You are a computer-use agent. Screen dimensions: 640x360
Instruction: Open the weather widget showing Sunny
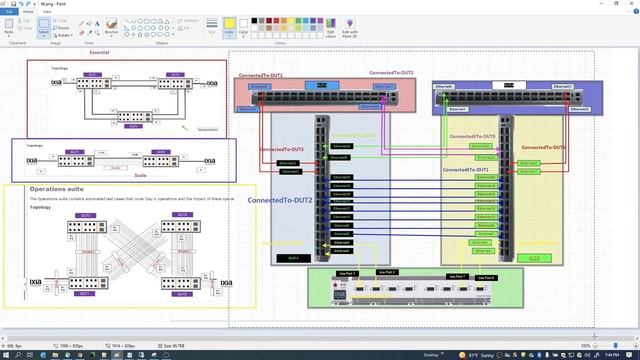476,355
